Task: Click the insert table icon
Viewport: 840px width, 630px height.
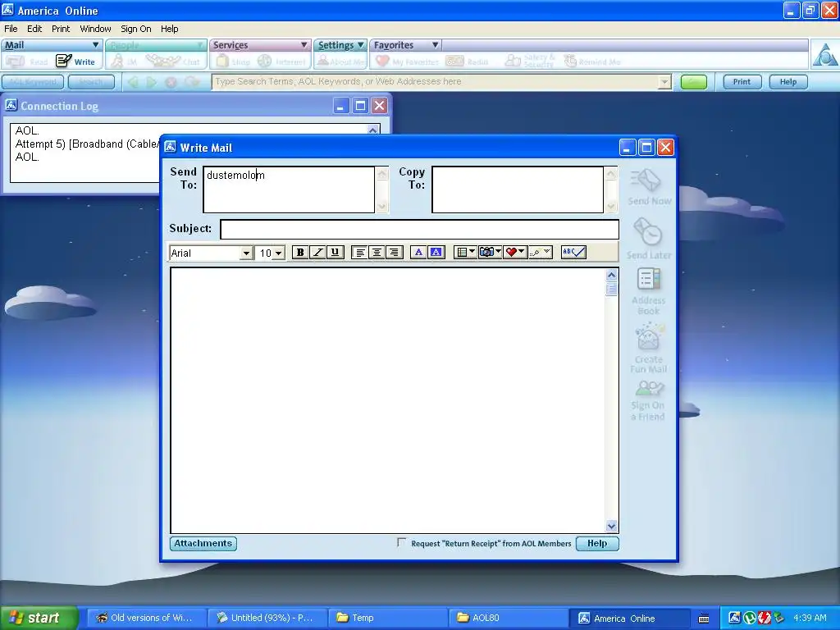Action: tap(461, 253)
